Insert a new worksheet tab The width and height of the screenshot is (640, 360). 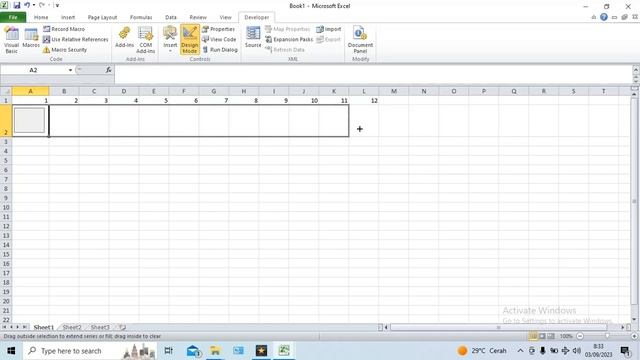click(122, 327)
